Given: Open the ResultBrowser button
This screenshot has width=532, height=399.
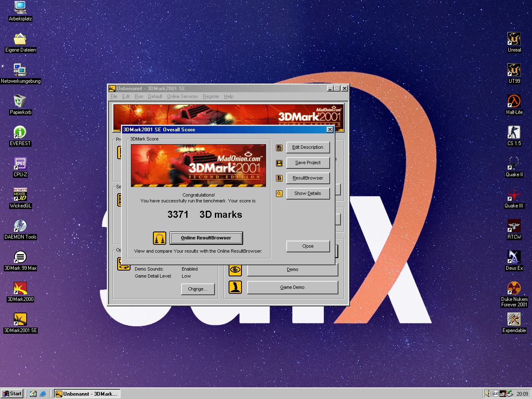Looking at the screenshot, I should pyautogui.click(x=308, y=178).
